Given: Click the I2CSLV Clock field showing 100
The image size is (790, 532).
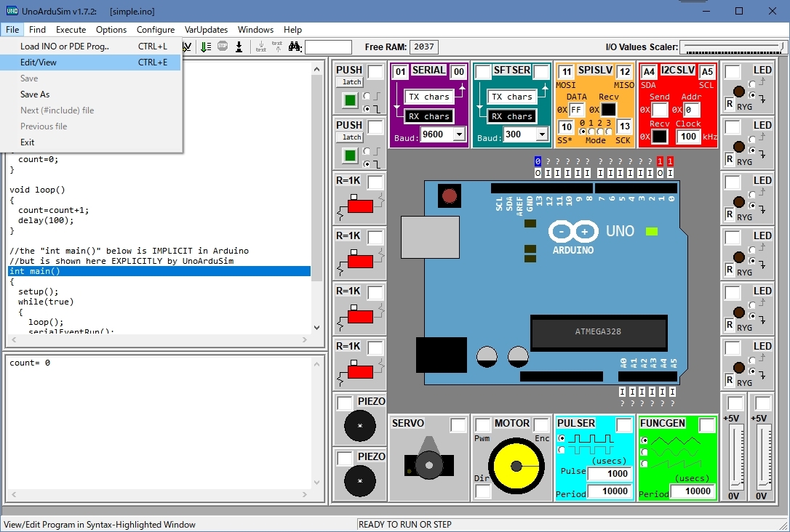Looking at the screenshot, I should click(688, 137).
